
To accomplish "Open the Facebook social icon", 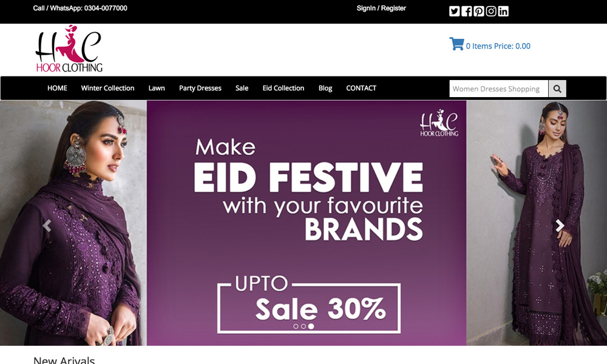I will (466, 11).
